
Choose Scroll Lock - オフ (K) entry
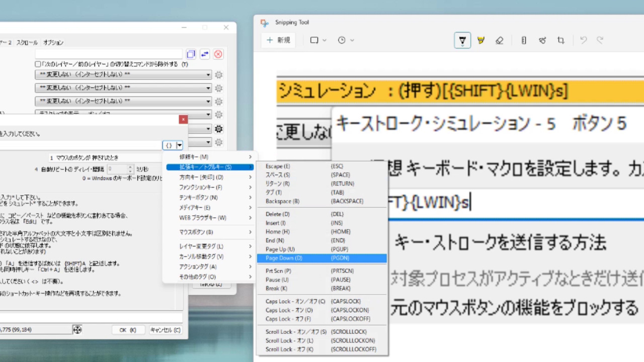click(x=322, y=349)
